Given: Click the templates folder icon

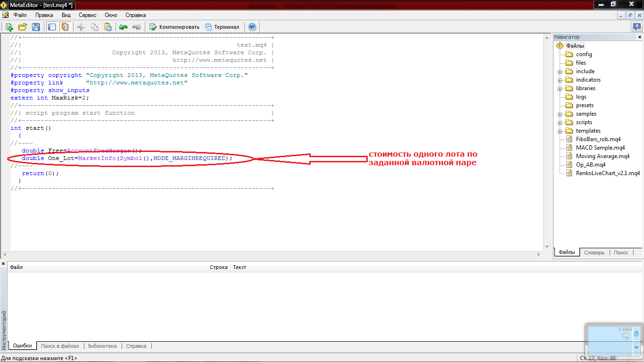Looking at the screenshot, I should 569,131.
